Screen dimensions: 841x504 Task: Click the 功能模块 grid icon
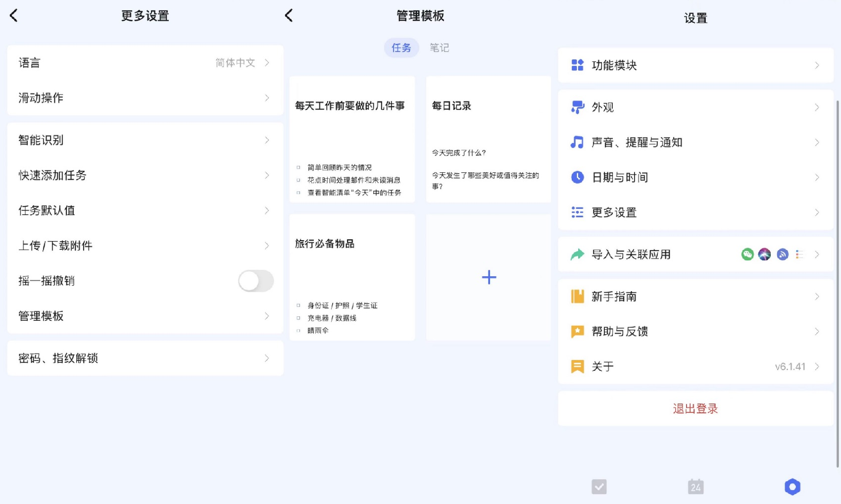pyautogui.click(x=577, y=65)
